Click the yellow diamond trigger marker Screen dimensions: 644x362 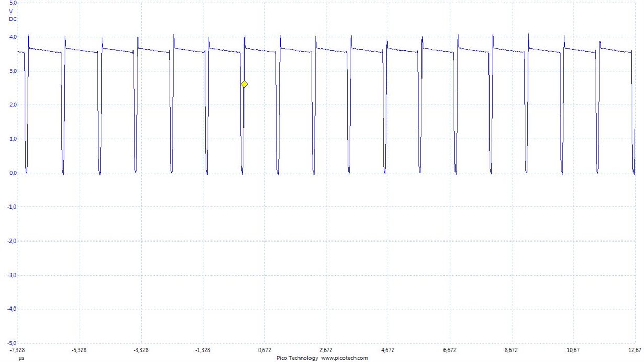pos(244,84)
